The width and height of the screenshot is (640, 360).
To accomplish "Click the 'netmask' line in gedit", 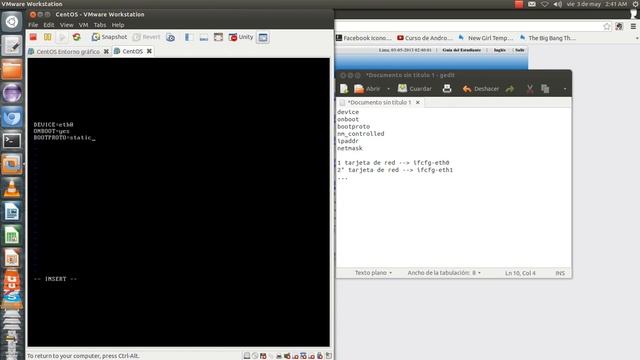I will (350, 149).
